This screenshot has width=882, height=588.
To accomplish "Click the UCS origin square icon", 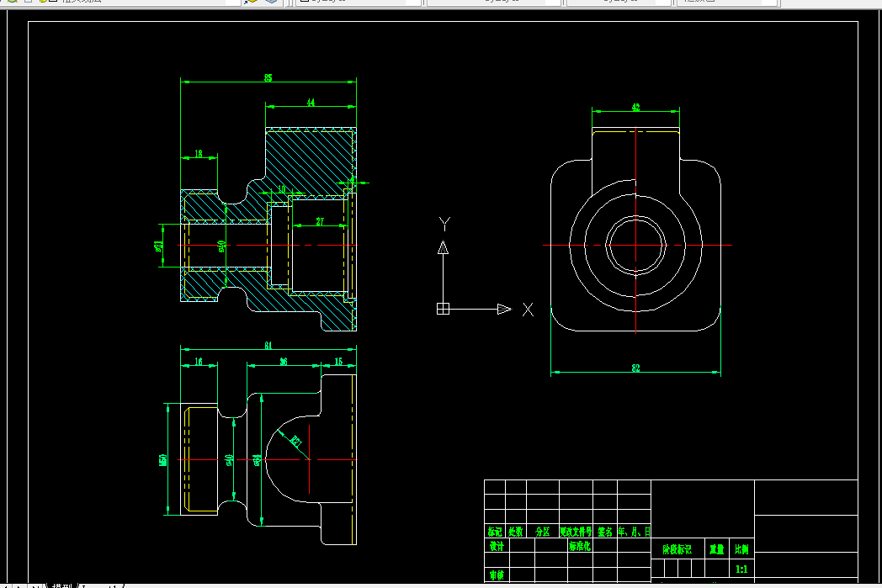I will click(443, 309).
